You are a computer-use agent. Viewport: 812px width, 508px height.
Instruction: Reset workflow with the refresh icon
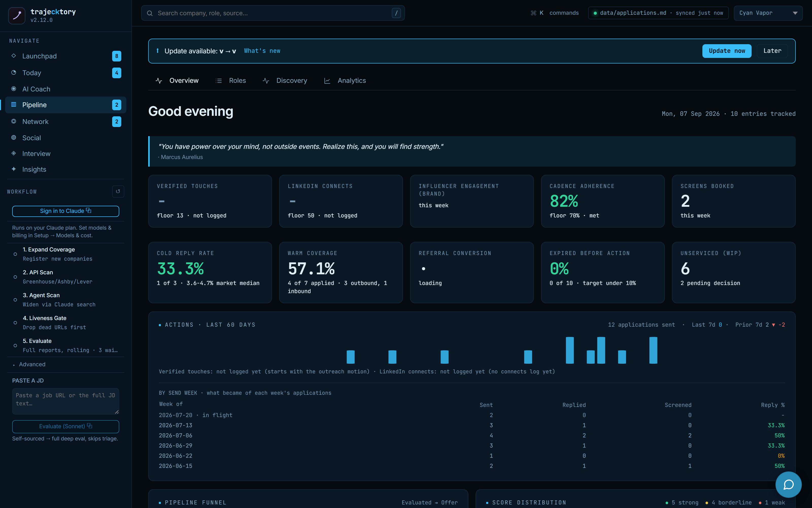[x=118, y=192]
